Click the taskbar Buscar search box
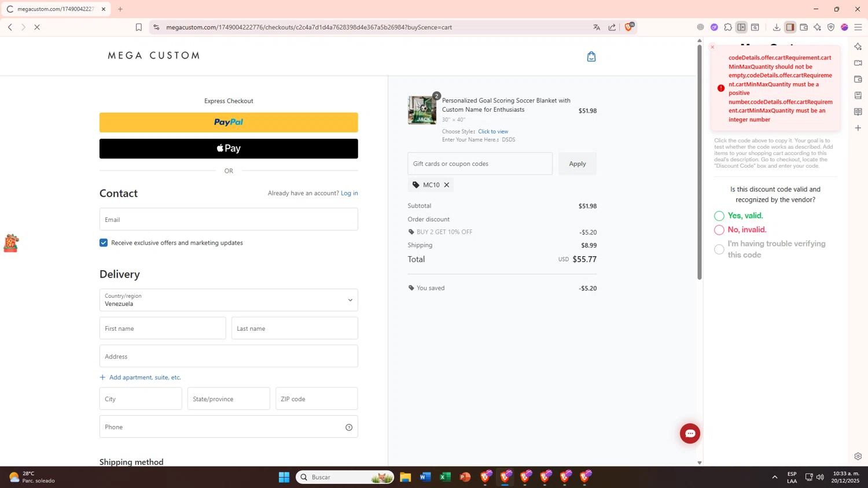The height and width of the screenshot is (488, 868). pyautogui.click(x=345, y=477)
